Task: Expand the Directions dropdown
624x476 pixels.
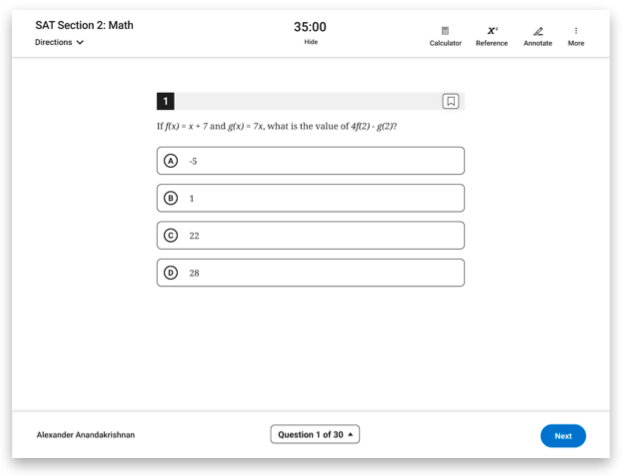Action: [x=59, y=43]
